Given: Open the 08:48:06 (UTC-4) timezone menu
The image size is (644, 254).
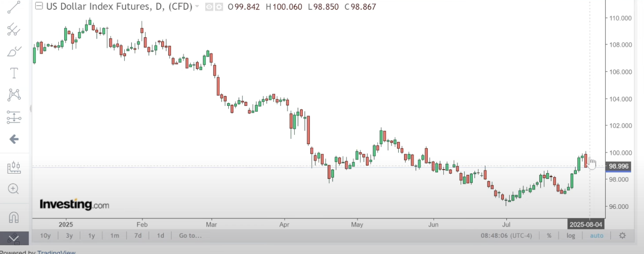Looking at the screenshot, I should pyautogui.click(x=506, y=236).
